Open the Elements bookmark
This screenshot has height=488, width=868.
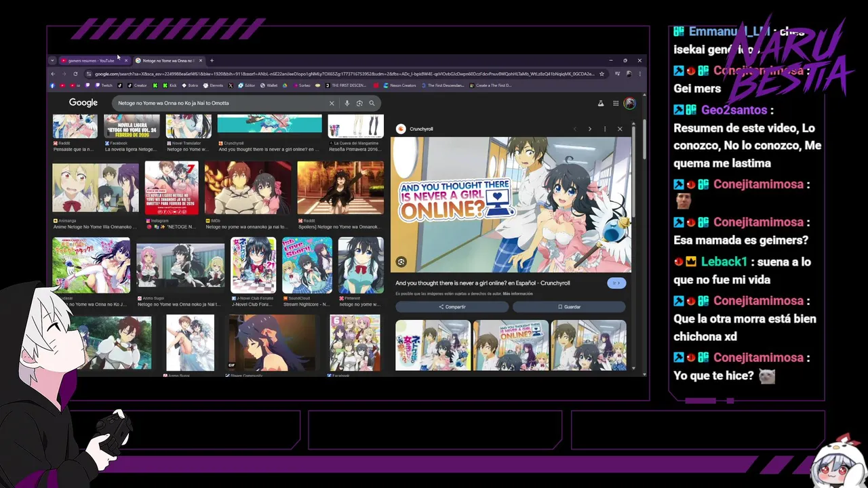click(x=212, y=85)
